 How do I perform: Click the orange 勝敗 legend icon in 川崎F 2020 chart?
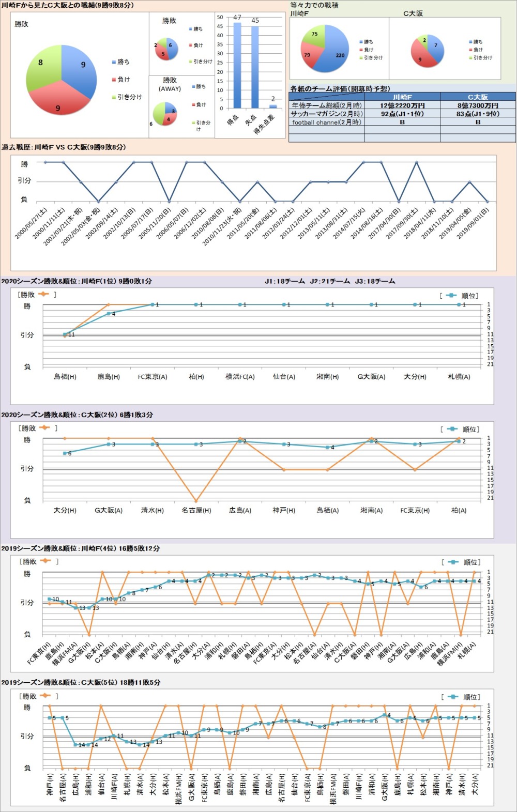coord(43,294)
